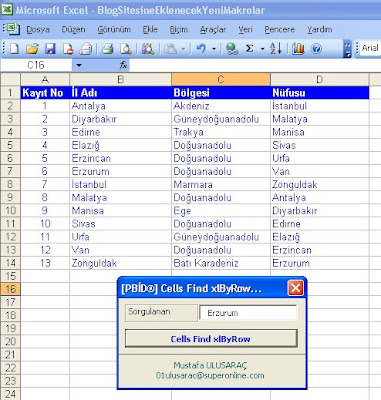
Task: Open the Veri menu
Action: point(245,29)
